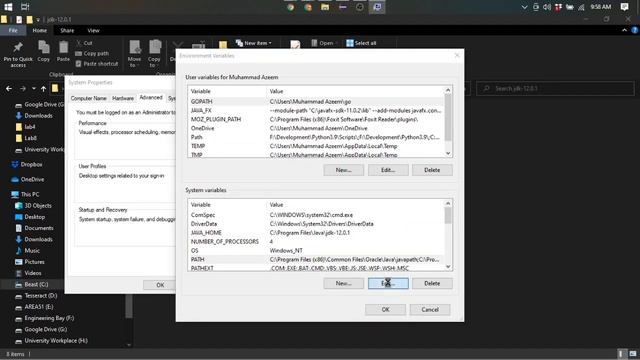Switch to the View ribbon tab
The image size is (640, 360).
click(x=93, y=30)
